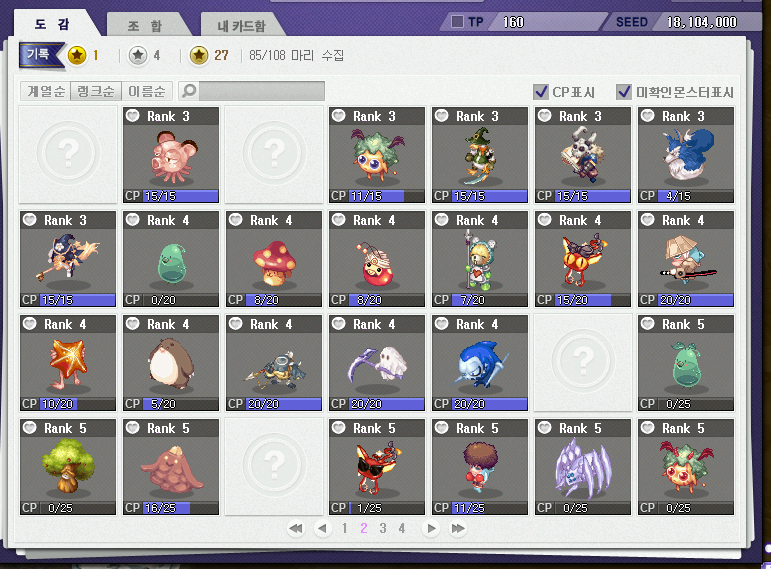Select the afro boxer Rank 5 card CP 11/25

[x=479, y=467]
